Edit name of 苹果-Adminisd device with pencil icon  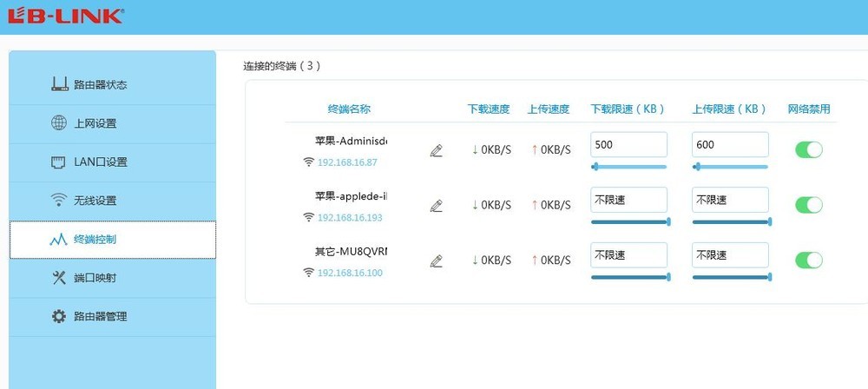tap(437, 150)
